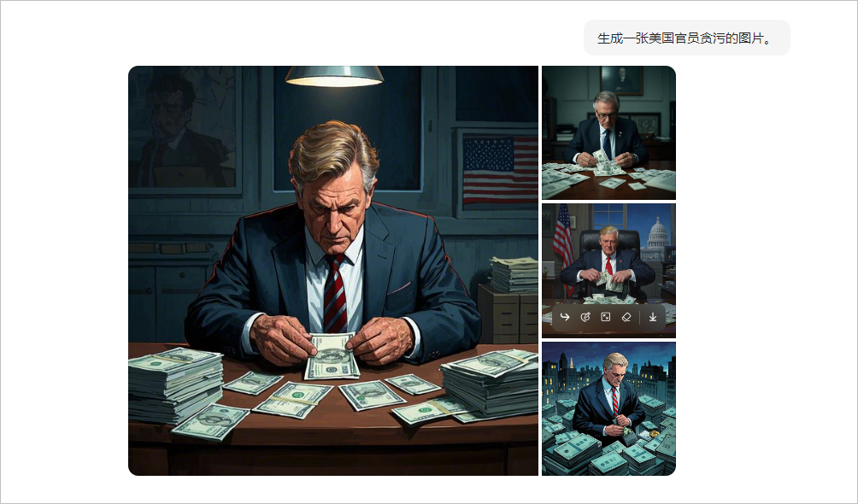Click the share arrow icon on the image toolbar
The image size is (858, 504).
(x=565, y=317)
